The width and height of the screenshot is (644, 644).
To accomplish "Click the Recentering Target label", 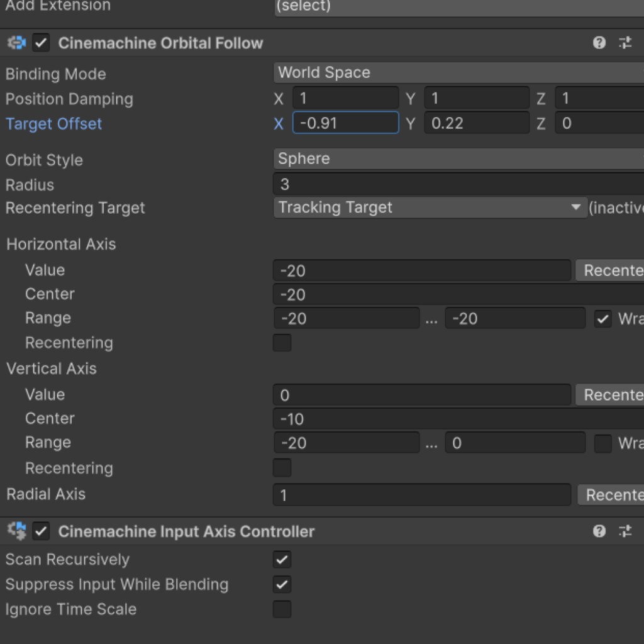I will click(x=75, y=208).
